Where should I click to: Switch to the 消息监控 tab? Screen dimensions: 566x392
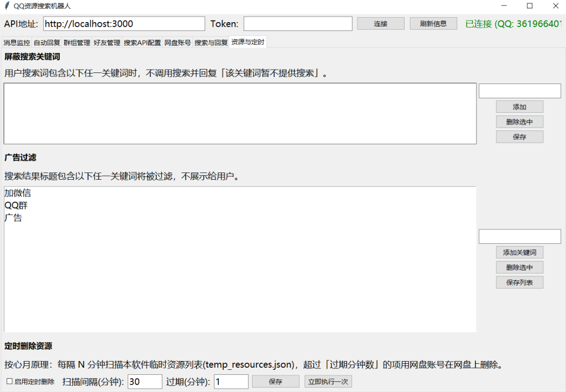coord(17,43)
